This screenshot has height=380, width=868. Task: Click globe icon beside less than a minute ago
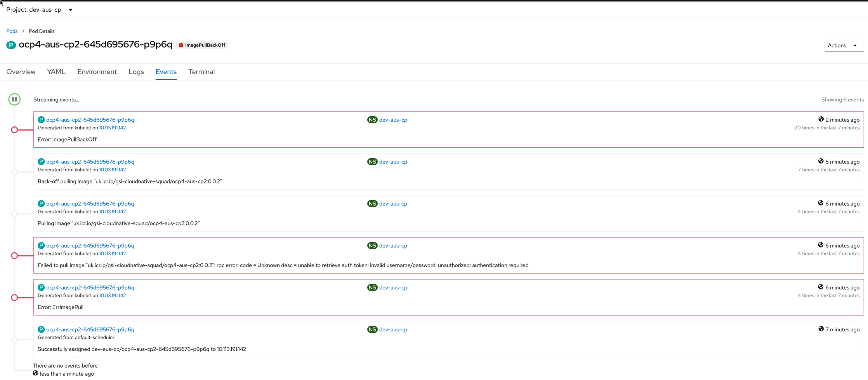click(35, 373)
